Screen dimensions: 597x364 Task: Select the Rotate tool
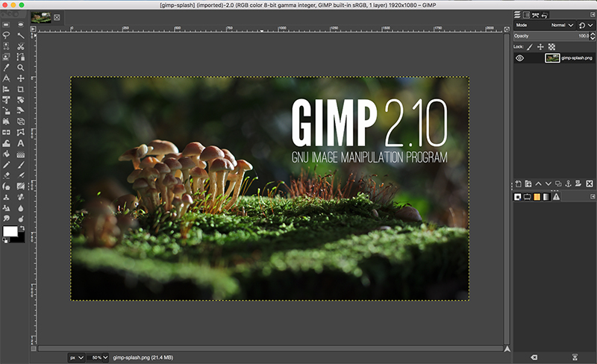point(21,100)
